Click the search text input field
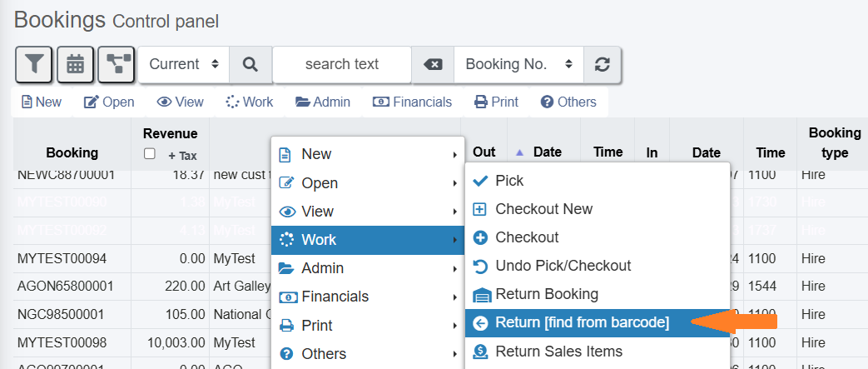Viewport: 868px width, 369px height. pos(341,64)
